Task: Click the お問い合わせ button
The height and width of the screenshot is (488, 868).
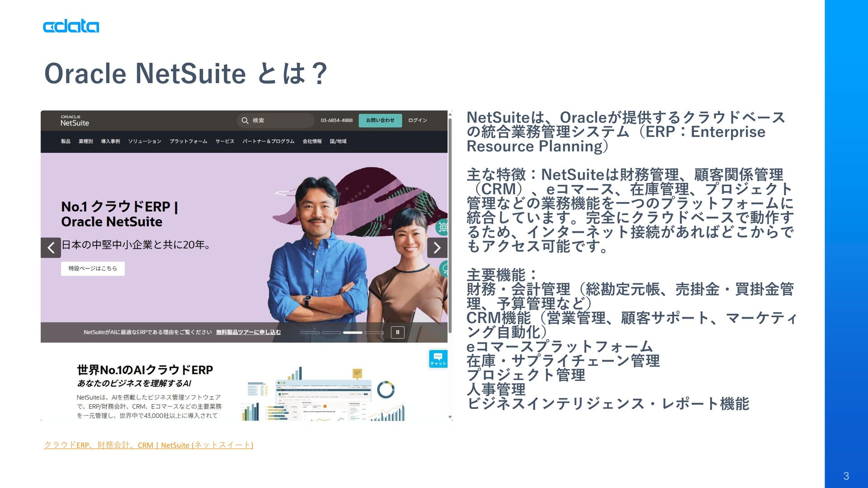Action: point(380,121)
